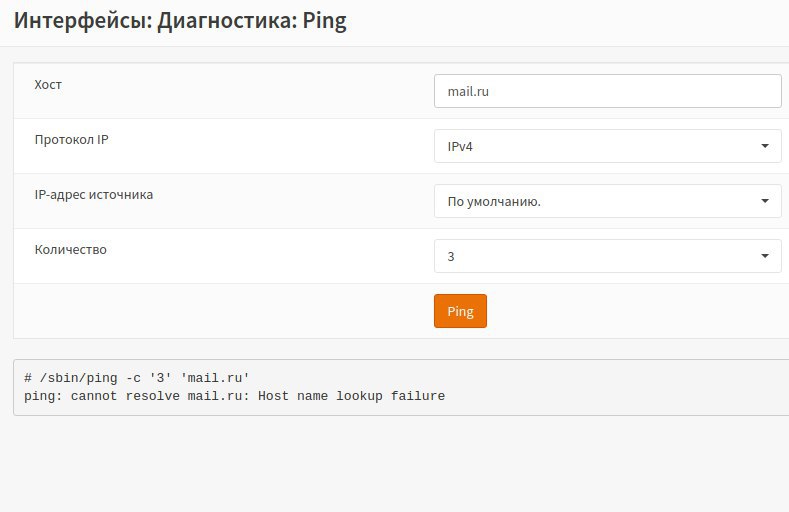
Task: Click the IP-адрес источника field label
Action: 94,195
